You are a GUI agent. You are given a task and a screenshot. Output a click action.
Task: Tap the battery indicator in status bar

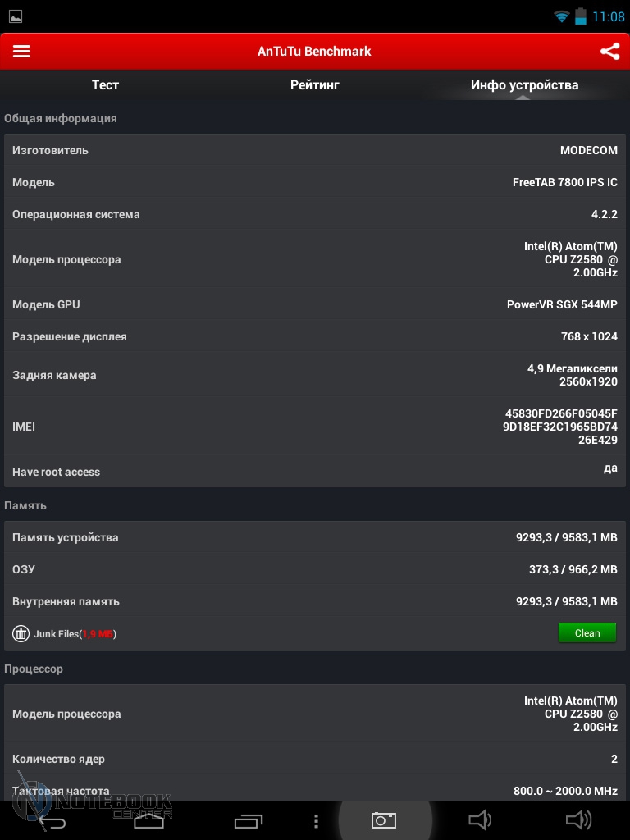coord(582,16)
